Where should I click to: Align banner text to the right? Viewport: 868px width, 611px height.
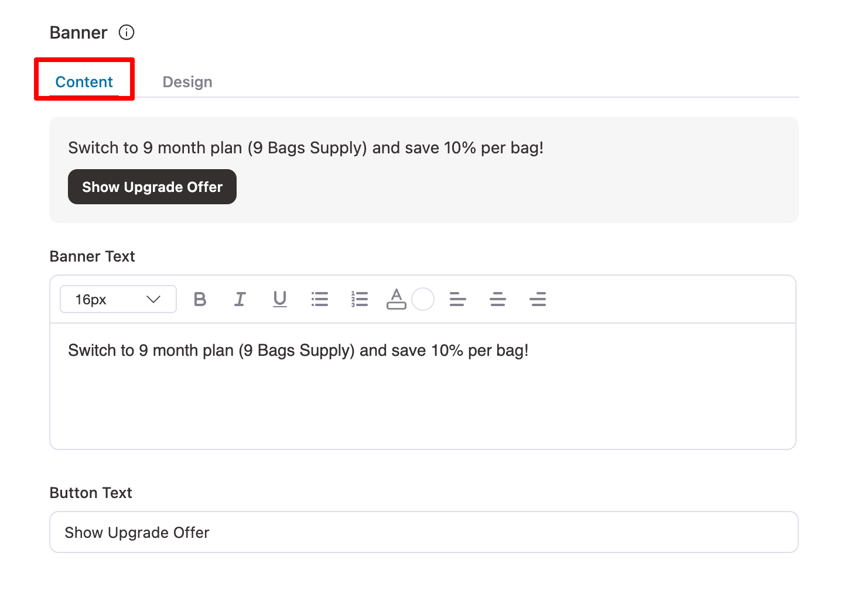[538, 300]
